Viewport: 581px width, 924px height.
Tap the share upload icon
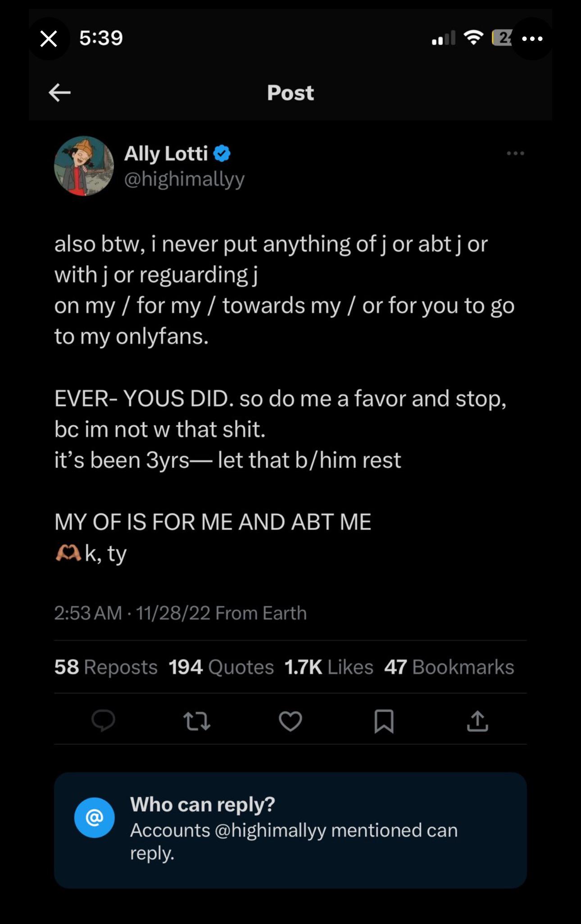[477, 721]
